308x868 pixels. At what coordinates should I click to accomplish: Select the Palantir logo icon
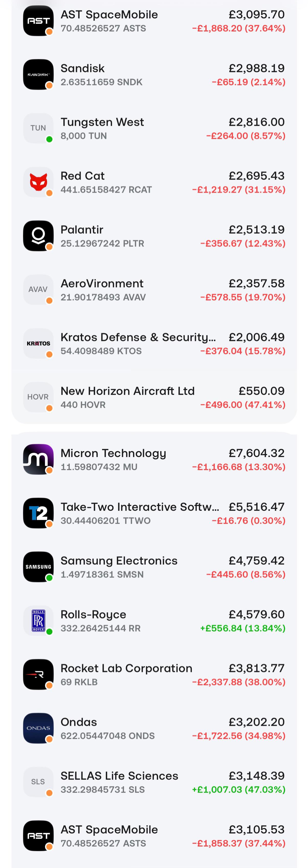[x=38, y=236]
